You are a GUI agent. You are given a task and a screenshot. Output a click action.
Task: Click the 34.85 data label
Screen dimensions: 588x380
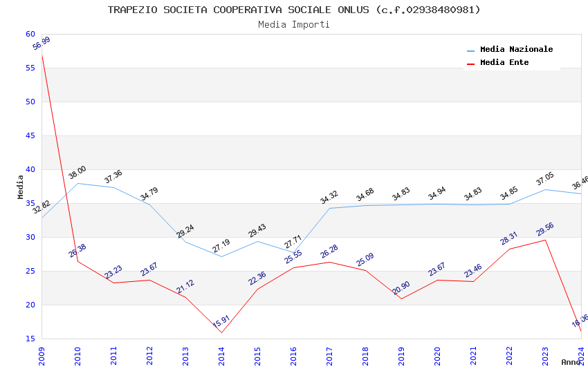509,193
